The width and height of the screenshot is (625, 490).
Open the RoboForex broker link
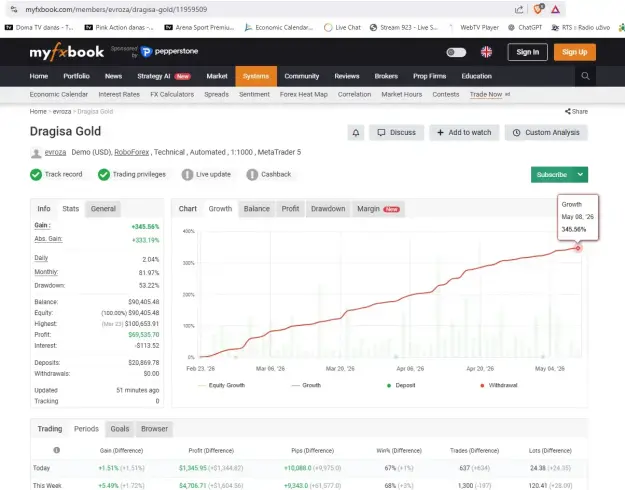132,152
